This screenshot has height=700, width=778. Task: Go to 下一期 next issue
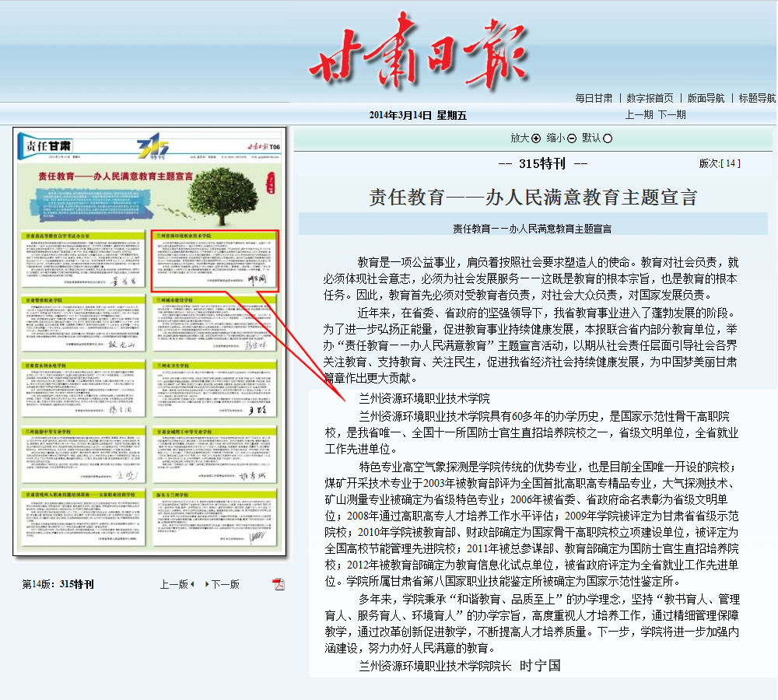coord(672,114)
